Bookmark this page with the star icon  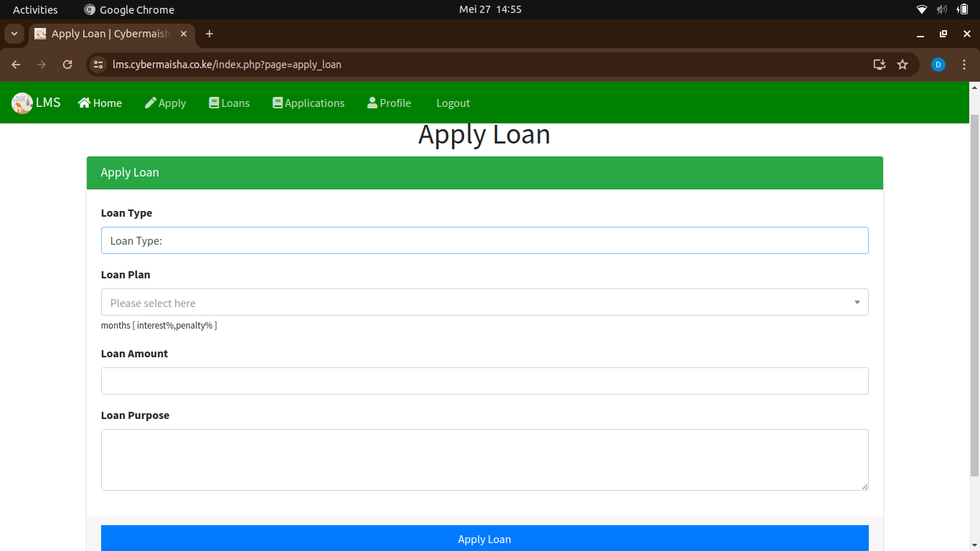pos(903,65)
